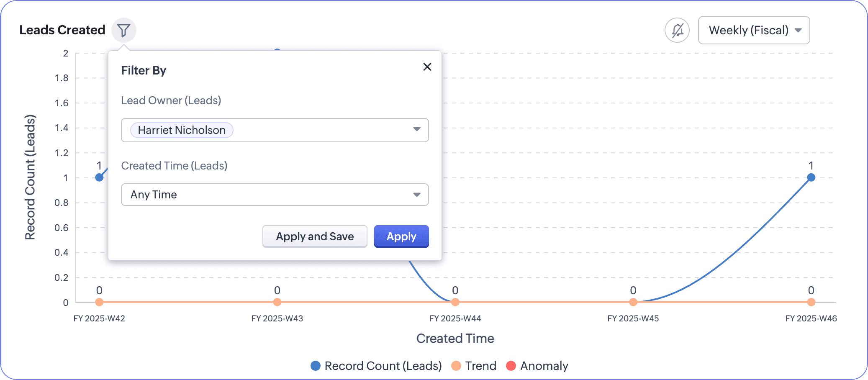
Task: Open the Created Time Any Time dropdown
Action: (275, 195)
